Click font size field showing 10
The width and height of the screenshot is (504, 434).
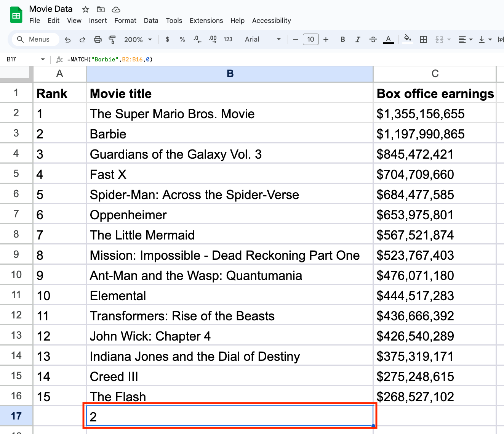tap(311, 39)
